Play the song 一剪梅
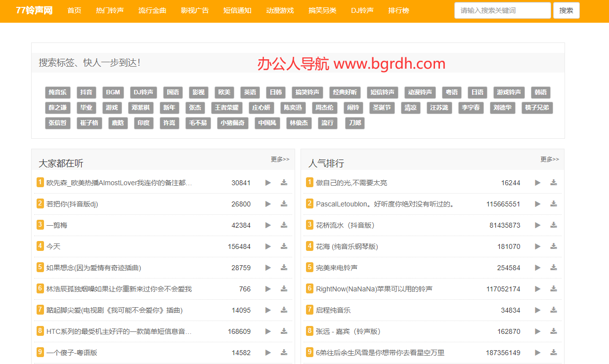Image resolution: width=609 pixels, height=364 pixels. click(x=268, y=225)
